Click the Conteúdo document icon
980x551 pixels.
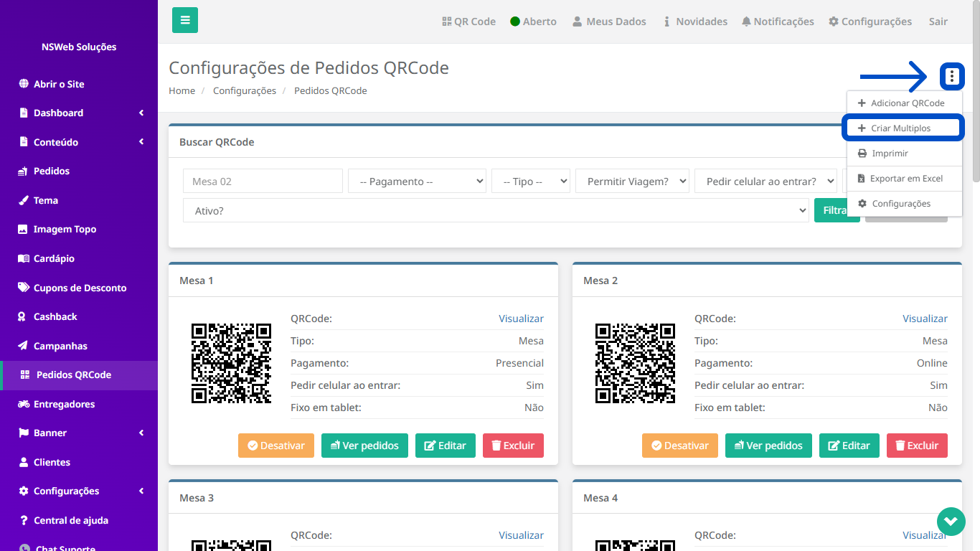click(24, 142)
